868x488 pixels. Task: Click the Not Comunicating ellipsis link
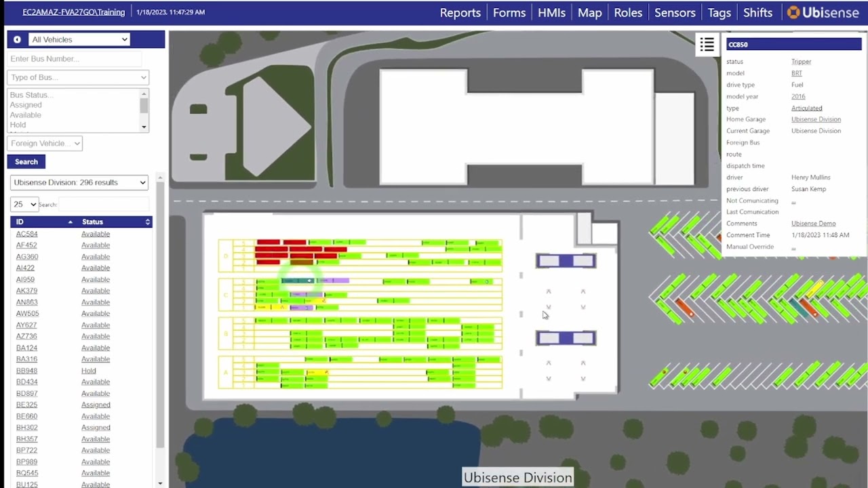[x=793, y=201]
